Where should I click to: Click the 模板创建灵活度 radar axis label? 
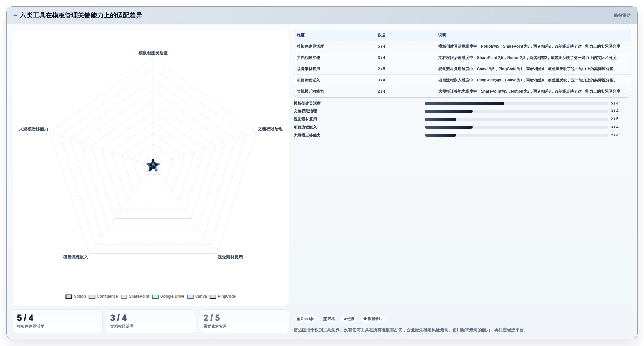153,53
